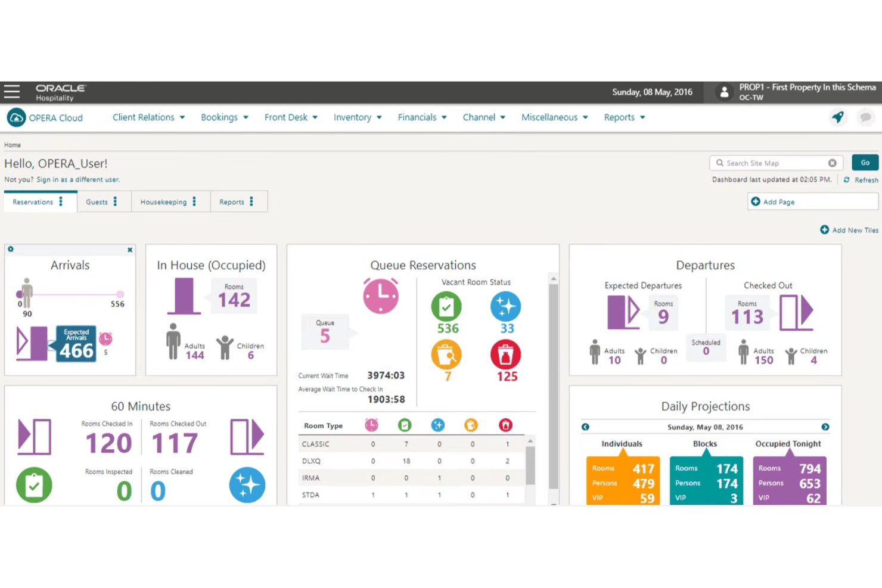Click the Rooms Cleaned sparkle icon

tap(247, 485)
